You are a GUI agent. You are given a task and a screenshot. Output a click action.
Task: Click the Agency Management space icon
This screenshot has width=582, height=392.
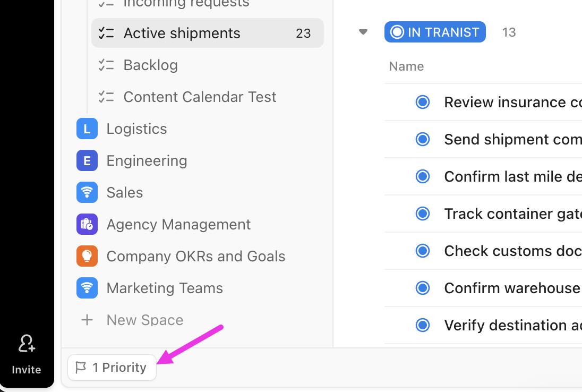(87, 224)
